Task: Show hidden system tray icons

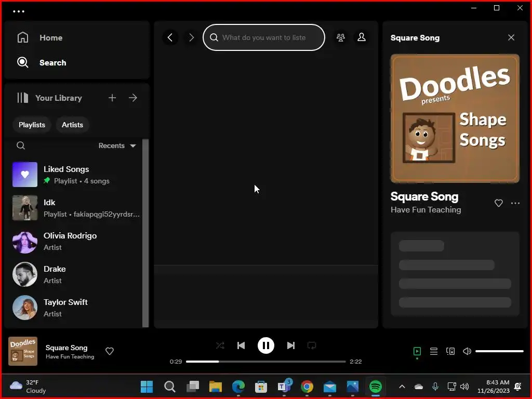Action: coord(402,387)
